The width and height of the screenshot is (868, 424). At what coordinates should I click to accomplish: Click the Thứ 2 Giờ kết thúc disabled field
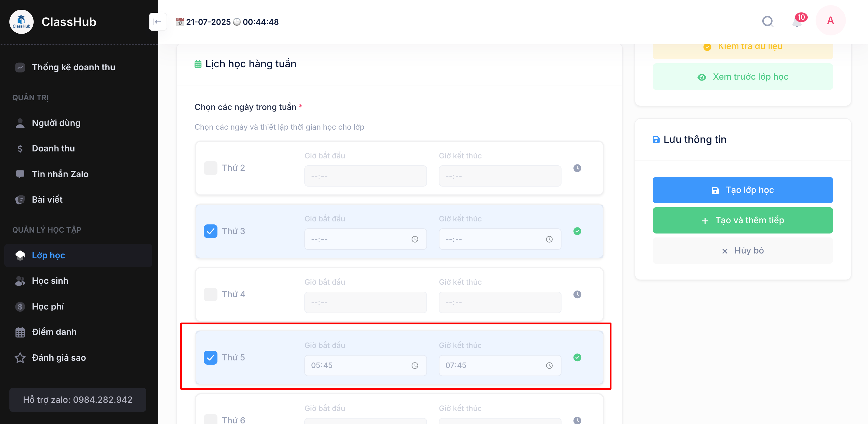pos(500,176)
